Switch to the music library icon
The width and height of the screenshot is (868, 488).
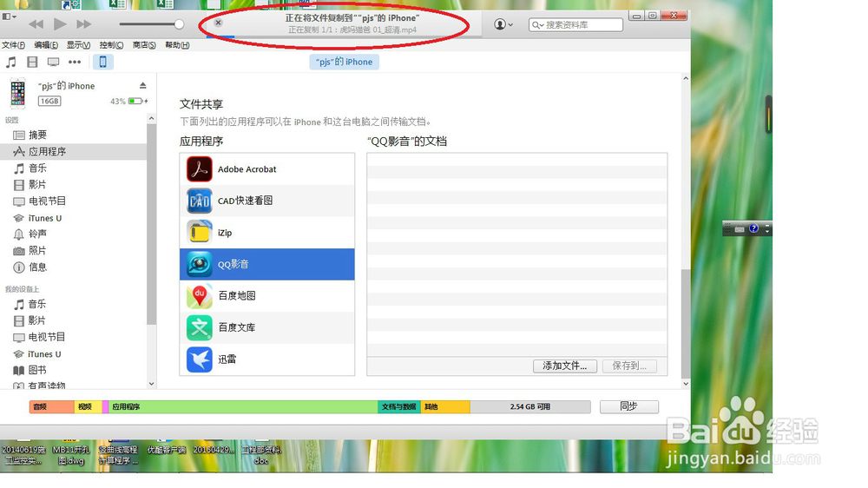[x=11, y=62]
